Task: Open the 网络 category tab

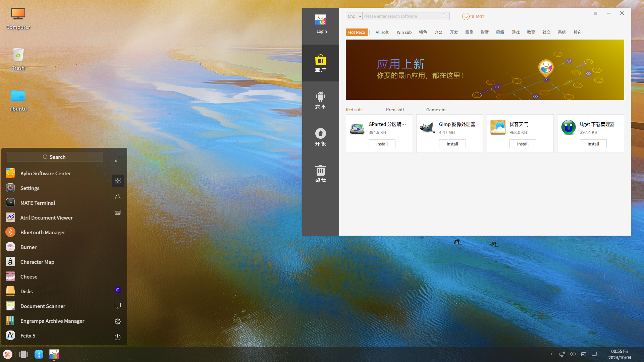Action: tap(500, 32)
